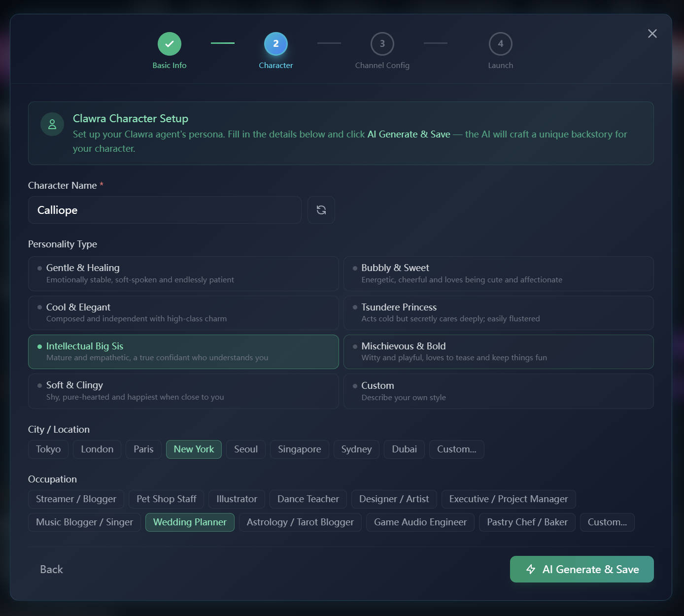Click the lightning bolt on the generate button
The image size is (684, 616).
click(531, 569)
